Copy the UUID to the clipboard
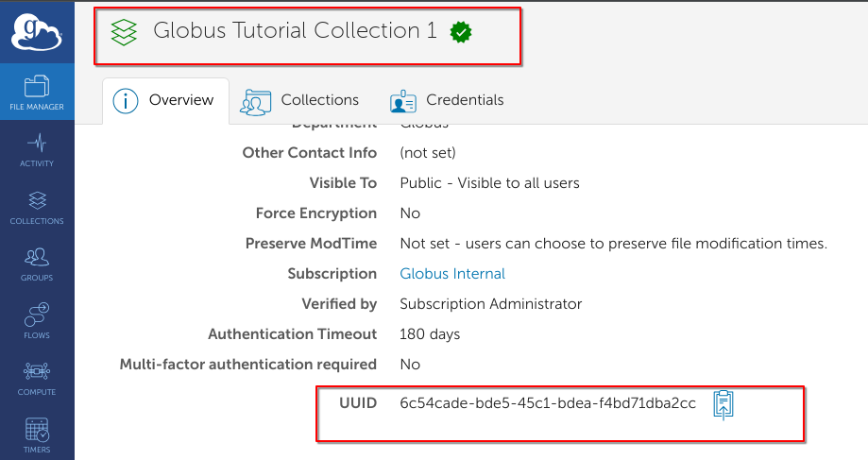This screenshot has height=460, width=868. tap(723, 403)
